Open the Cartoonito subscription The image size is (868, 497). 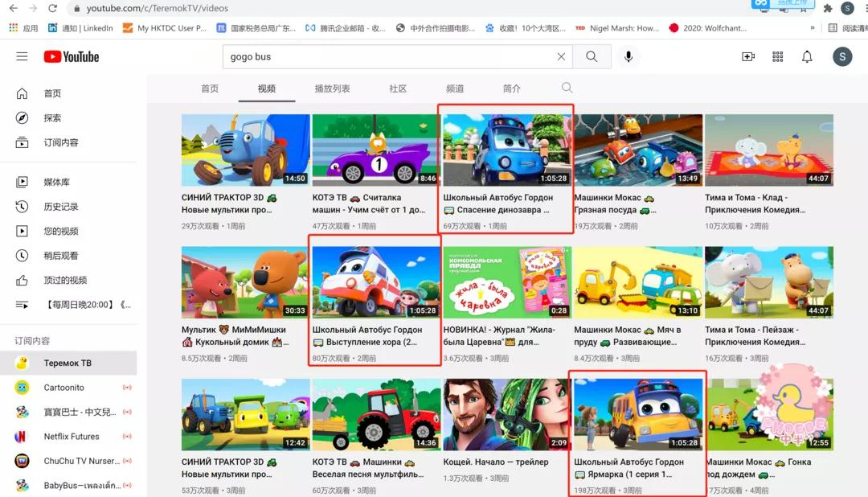coord(68,388)
